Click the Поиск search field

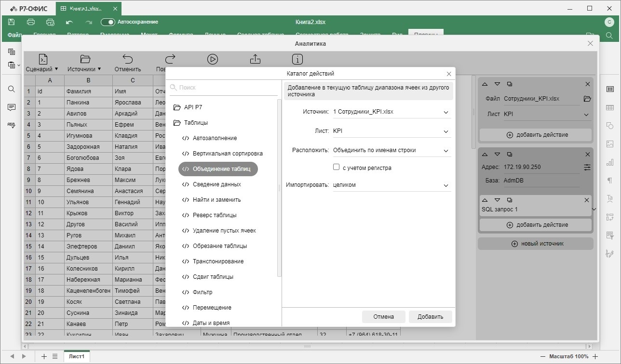click(224, 88)
